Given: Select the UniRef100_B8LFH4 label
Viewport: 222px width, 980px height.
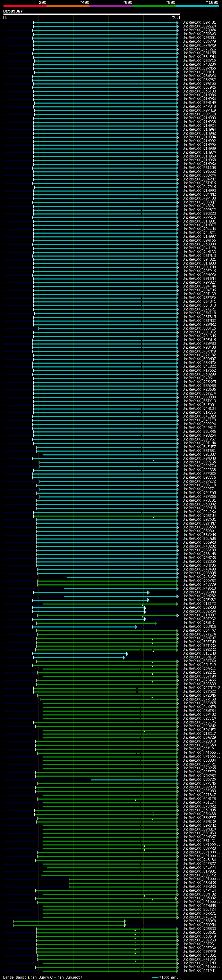Looking at the screenshot, I should click(199, 57).
